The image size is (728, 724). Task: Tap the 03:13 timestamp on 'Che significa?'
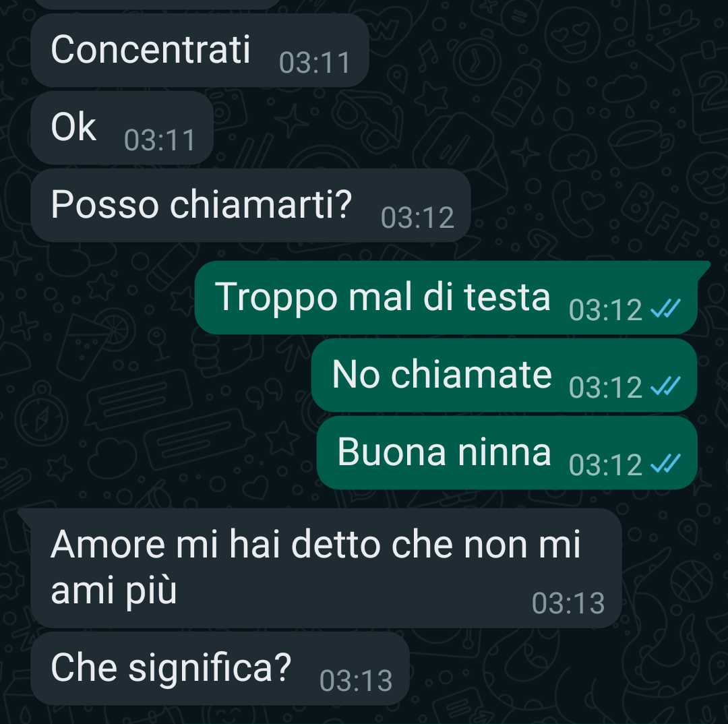(x=356, y=682)
